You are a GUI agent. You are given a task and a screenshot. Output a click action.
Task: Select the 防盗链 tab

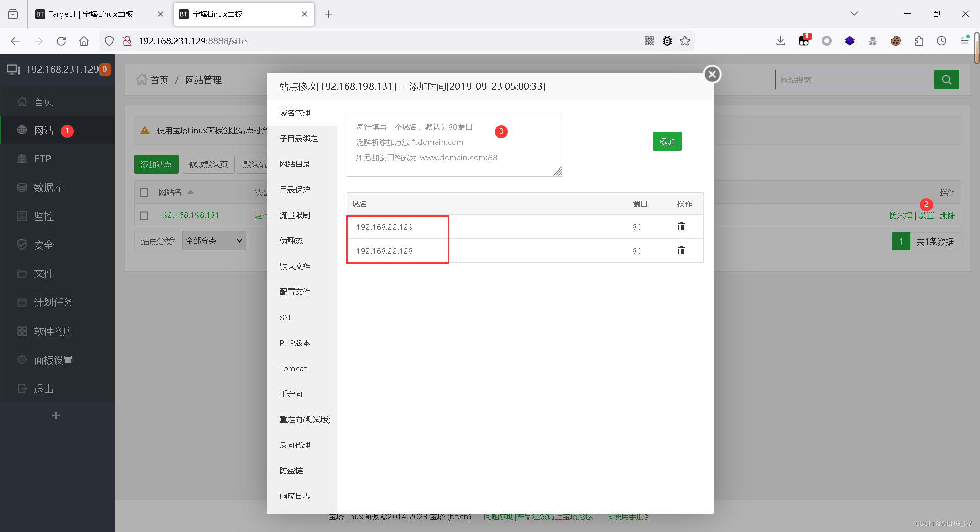tap(302, 470)
